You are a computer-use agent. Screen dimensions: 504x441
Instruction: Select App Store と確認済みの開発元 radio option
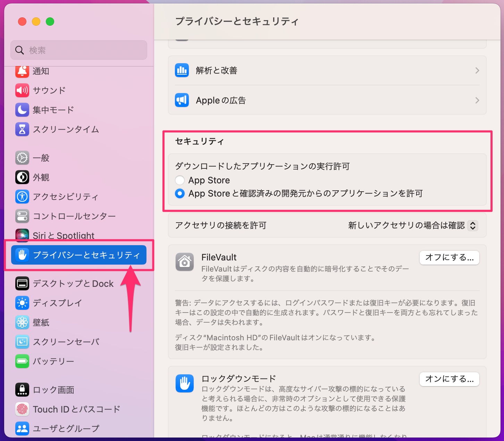[x=180, y=193]
